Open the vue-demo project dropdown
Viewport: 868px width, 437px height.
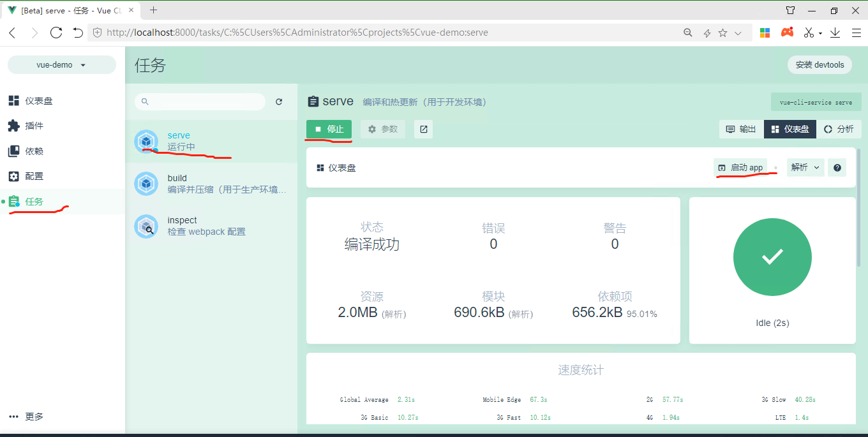62,65
